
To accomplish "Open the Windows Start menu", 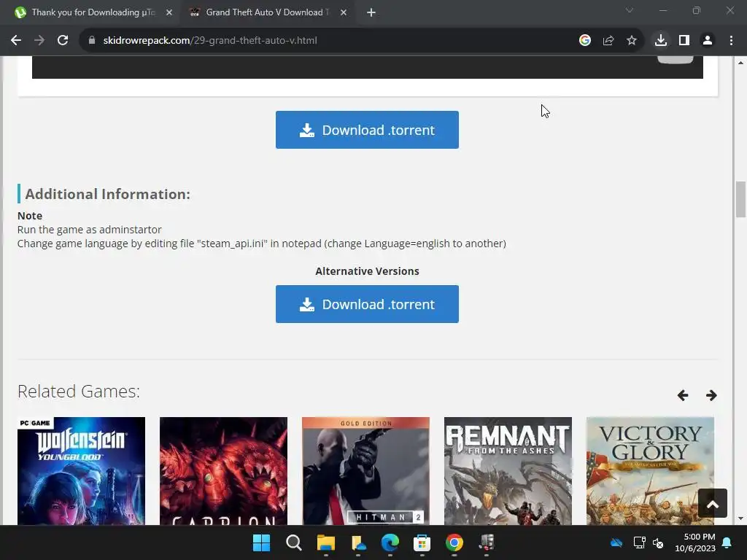I will [x=261, y=542].
